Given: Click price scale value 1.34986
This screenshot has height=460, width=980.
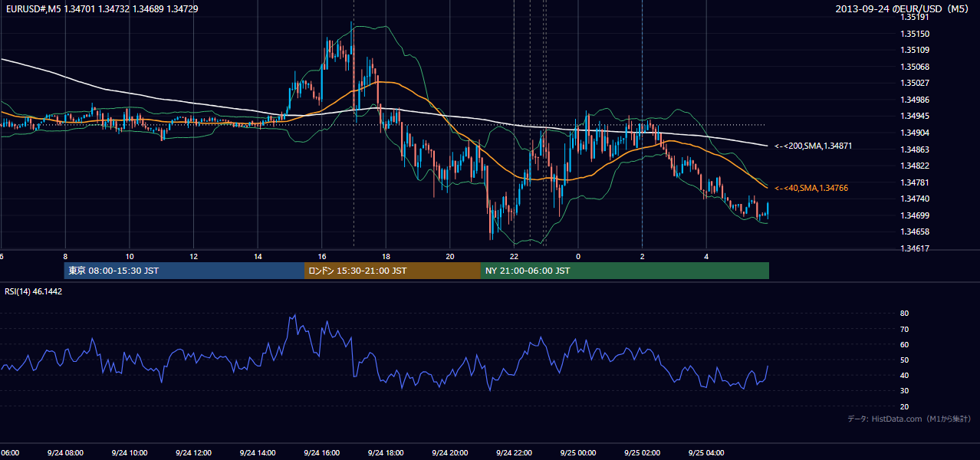Looking at the screenshot, I should click(915, 100).
